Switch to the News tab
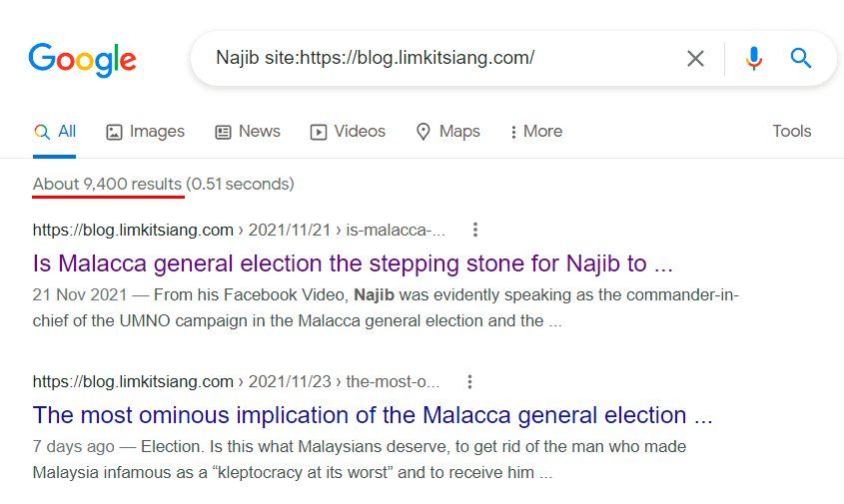 tap(248, 132)
